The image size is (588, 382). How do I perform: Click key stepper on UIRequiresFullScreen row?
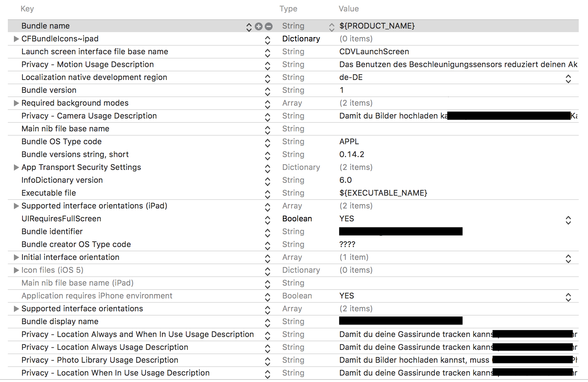tap(268, 220)
